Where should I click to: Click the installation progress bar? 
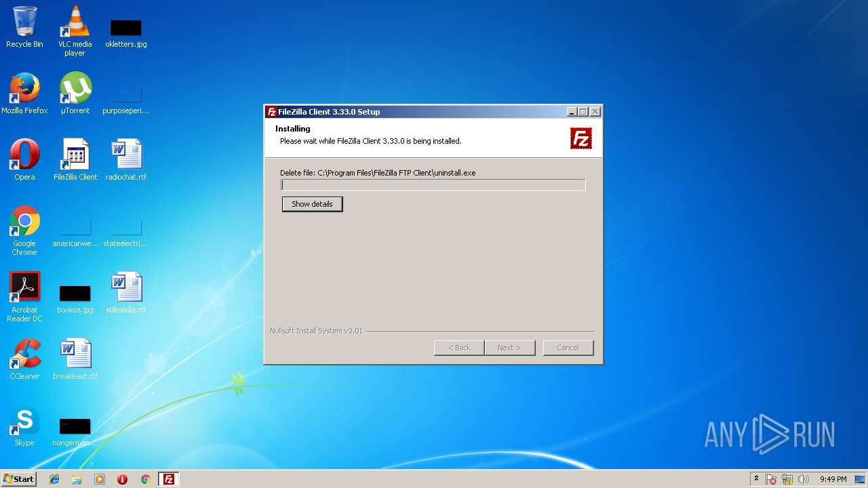click(x=433, y=185)
